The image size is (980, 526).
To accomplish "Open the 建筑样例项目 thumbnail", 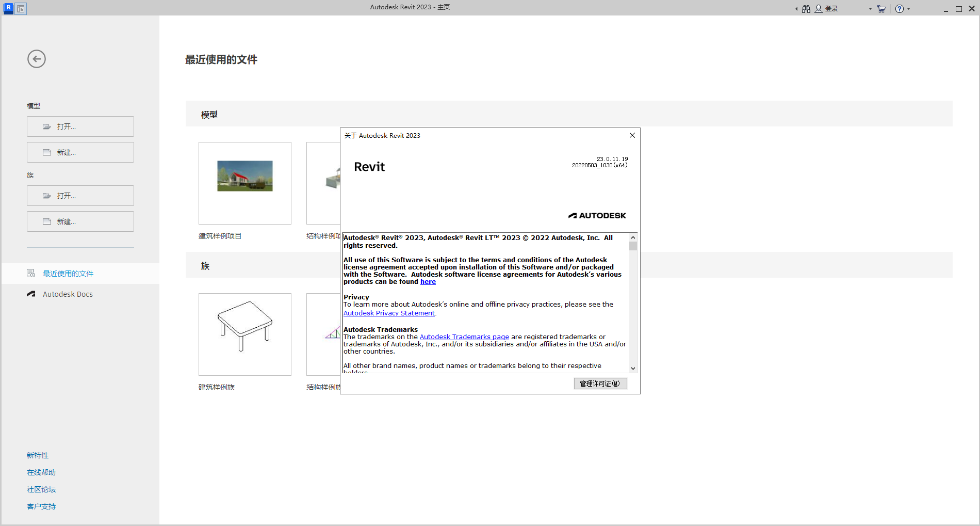I will click(244, 183).
